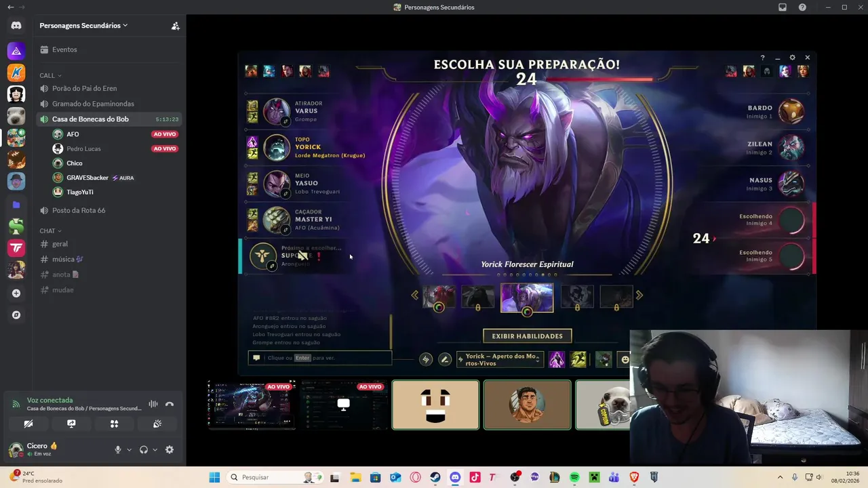868x488 pixels.
Task: Open the Eventos section
Action: pyautogui.click(x=108, y=49)
